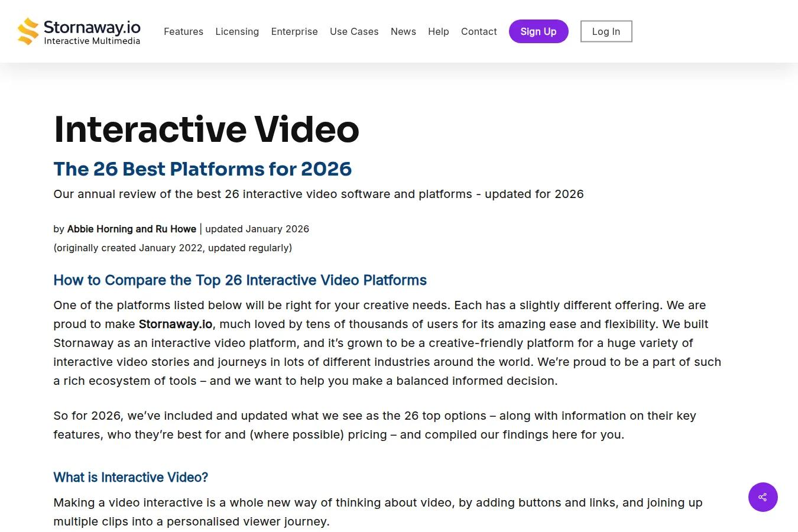Screen dimensions: 798x532
Task: Click the Interactive Video main heading
Action: 206,129
